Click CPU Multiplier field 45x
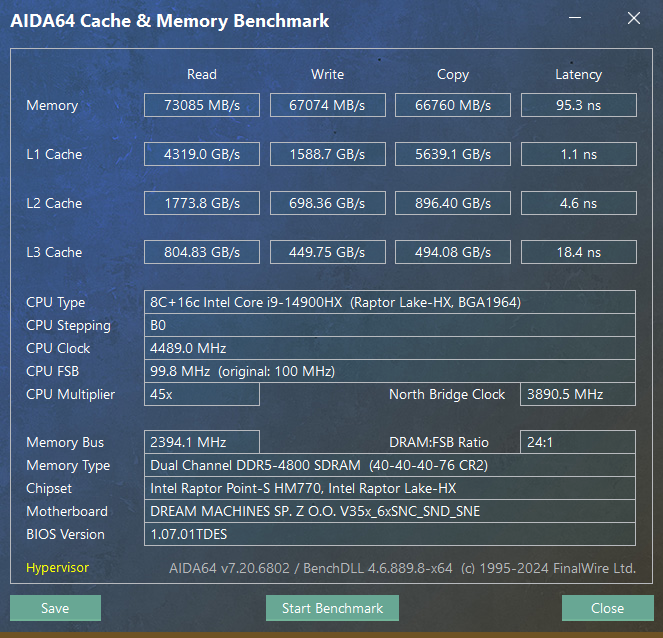The image size is (663, 638). coord(202,394)
